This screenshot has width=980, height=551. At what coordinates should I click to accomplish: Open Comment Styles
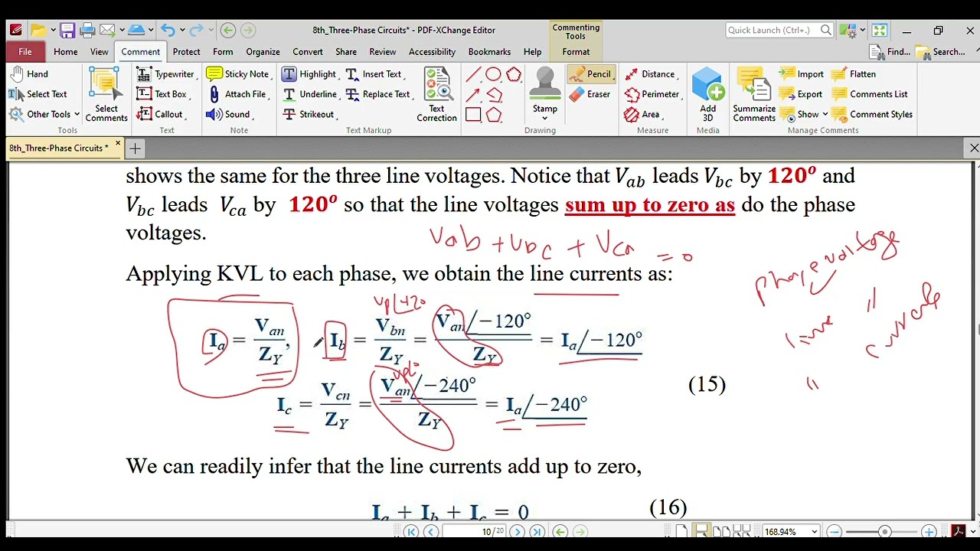coord(872,114)
